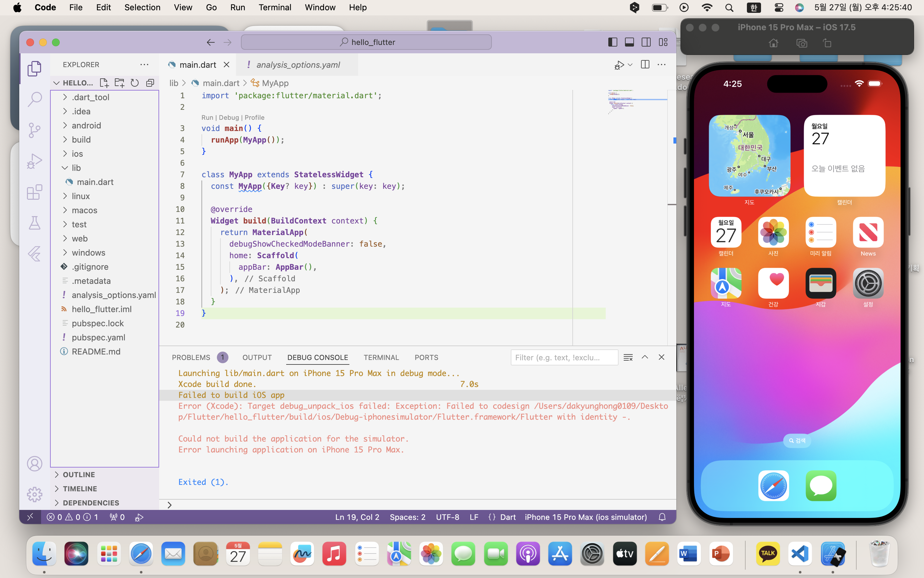Image resolution: width=924 pixels, height=578 pixels.
Task: Toggle the primary side bar
Action: point(613,42)
